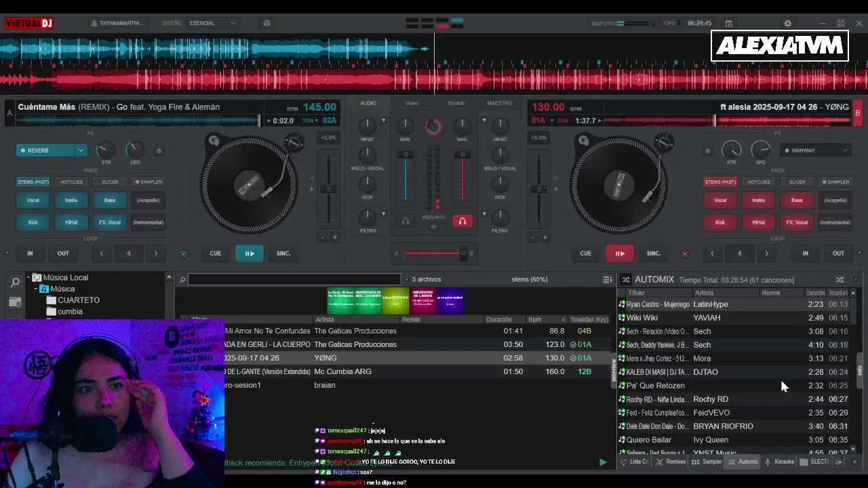Pause playback on deck A
Screen dimensions: 868x488
[250, 253]
